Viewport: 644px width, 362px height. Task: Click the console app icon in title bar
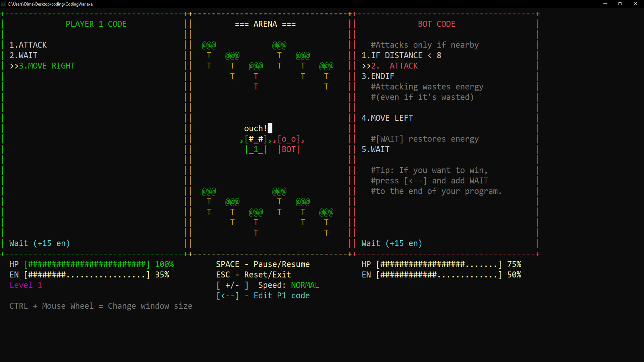(3, 4)
